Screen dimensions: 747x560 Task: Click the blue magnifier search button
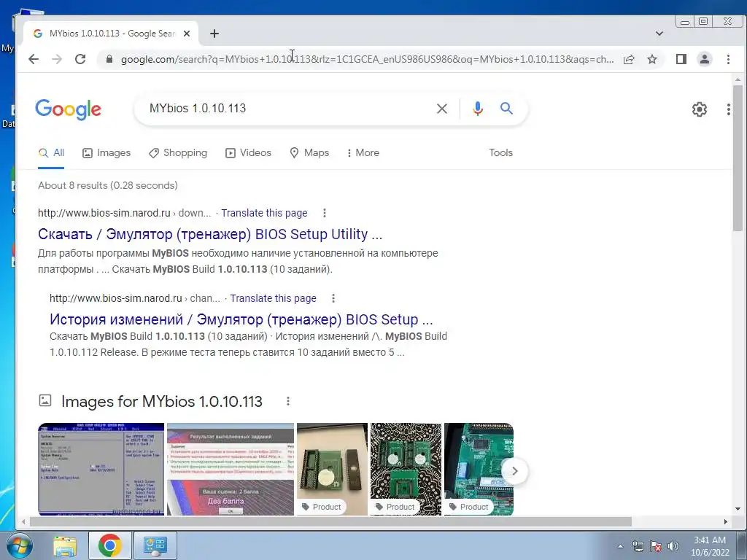pos(506,109)
